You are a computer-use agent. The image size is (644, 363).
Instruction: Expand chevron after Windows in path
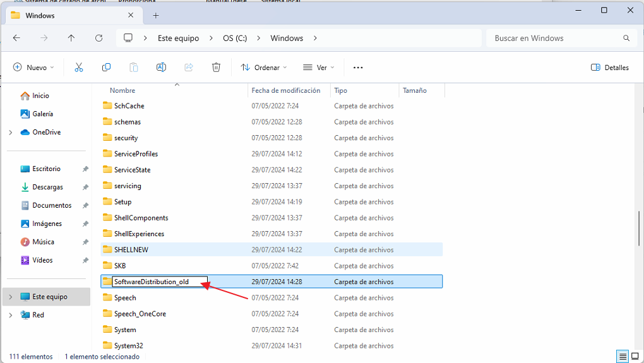tap(315, 38)
